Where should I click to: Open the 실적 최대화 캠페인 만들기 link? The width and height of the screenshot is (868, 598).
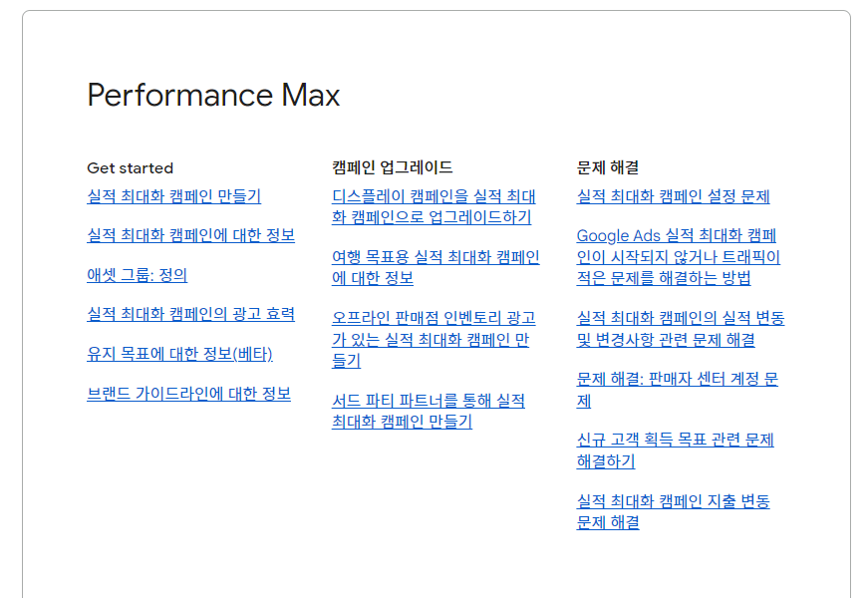[173, 196]
